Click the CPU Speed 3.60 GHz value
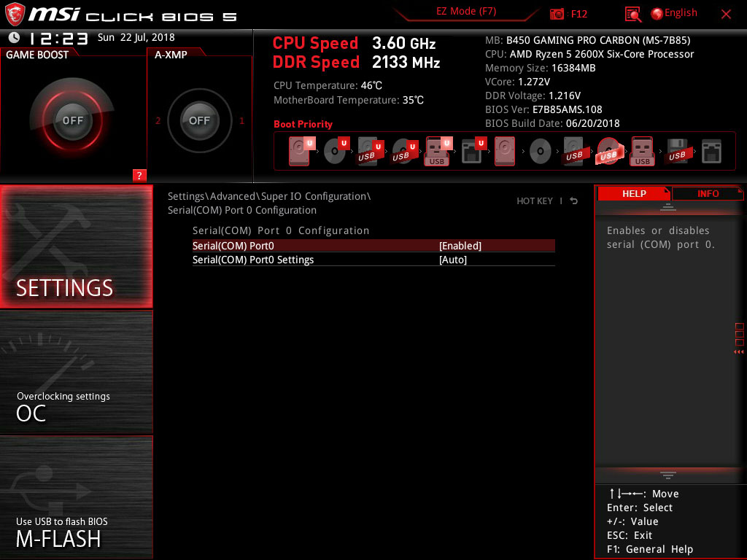 (404, 43)
